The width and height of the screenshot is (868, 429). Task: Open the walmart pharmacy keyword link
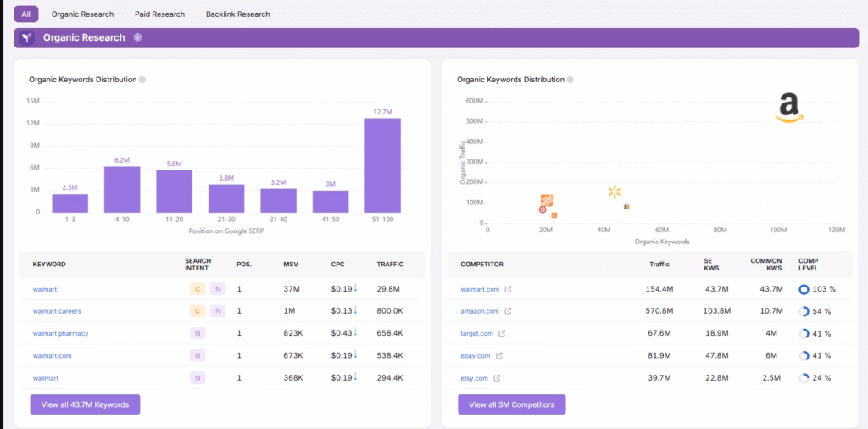60,333
